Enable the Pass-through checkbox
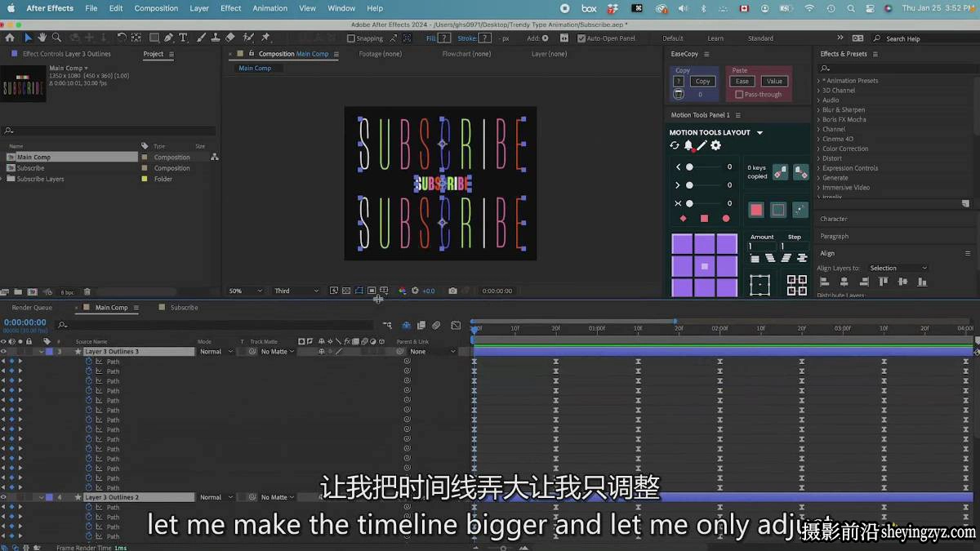This screenshot has height=551, width=980. [x=739, y=95]
